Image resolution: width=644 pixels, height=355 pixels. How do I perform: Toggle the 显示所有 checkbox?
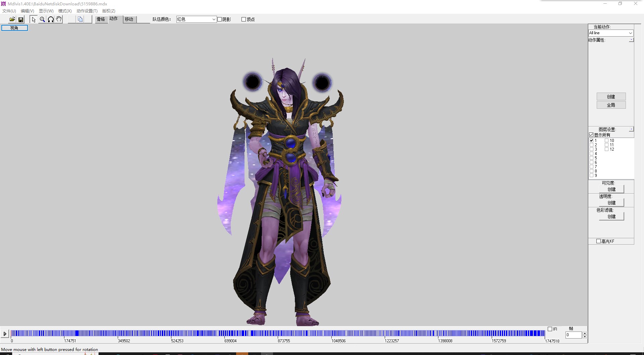tap(591, 135)
